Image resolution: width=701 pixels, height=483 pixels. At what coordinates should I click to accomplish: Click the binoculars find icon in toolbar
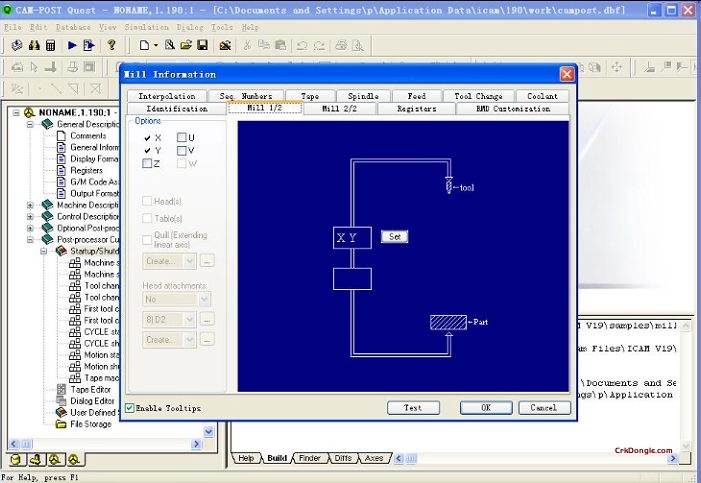(34, 46)
